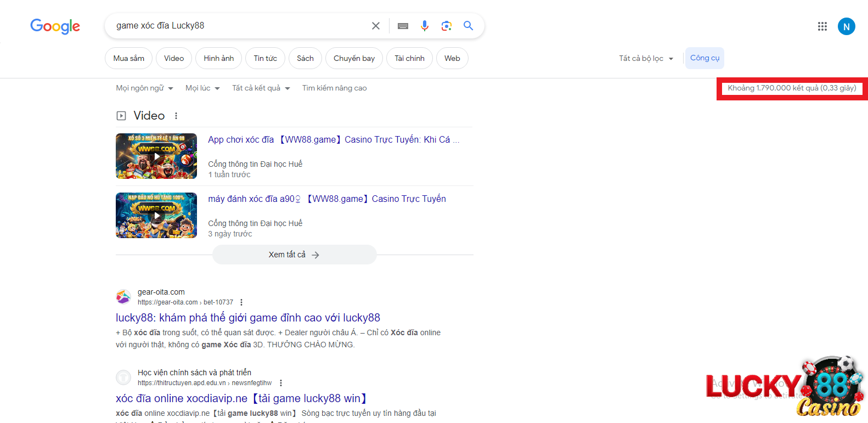Open more options for gear-oita.com result

pos(241,302)
